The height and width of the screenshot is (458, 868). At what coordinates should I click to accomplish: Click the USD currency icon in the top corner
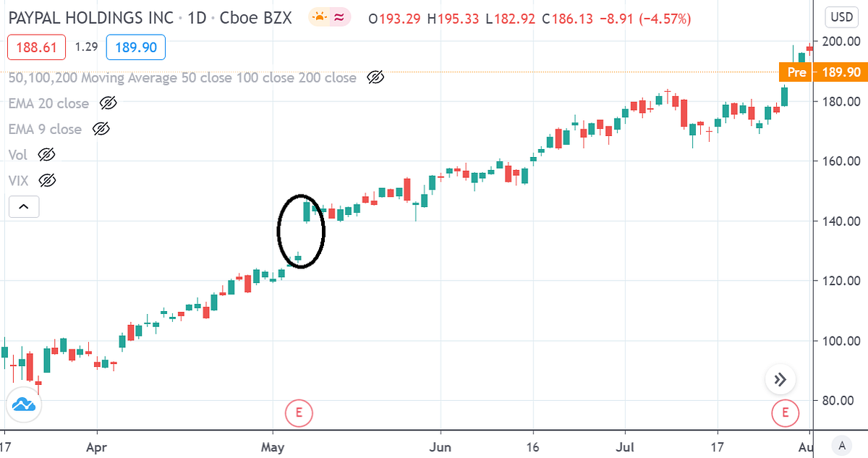tap(841, 16)
